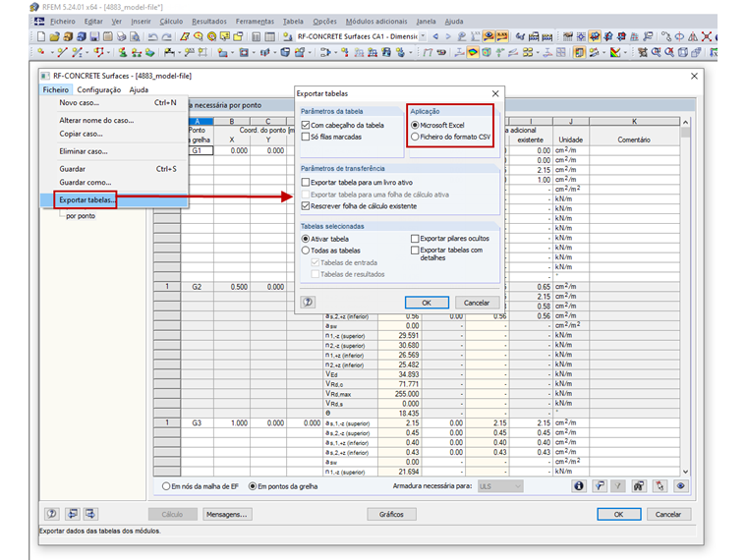The image size is (747, 560).
Task: Select Microsoft Excel radio button
Action: [x=415, y=125]
